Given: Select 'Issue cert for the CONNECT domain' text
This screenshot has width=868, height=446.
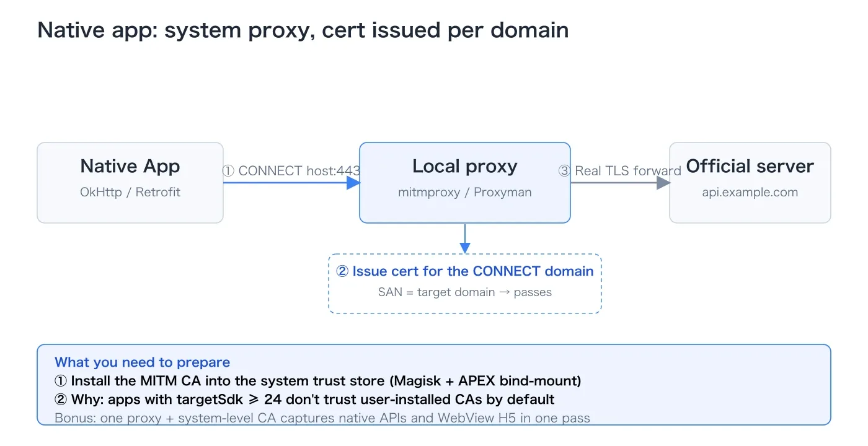Looking at the screenshot, I should click(465, 271).
